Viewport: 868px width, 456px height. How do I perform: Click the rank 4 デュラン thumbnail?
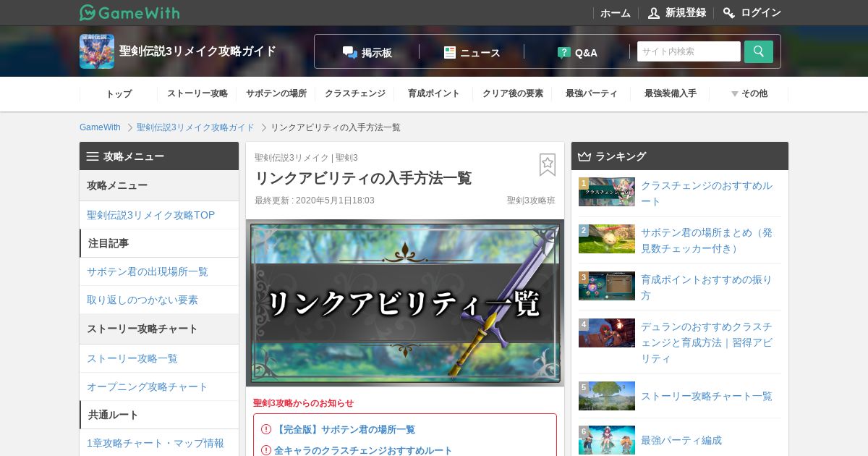pos(607,333)
